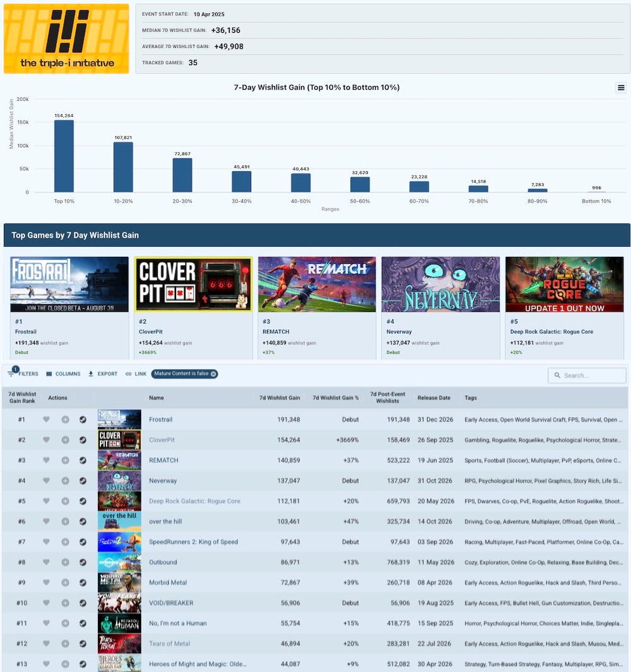Screen dimensions: 631x672
Task: Open Steam icon in VOID/BREAKER row
Action: 83,603
